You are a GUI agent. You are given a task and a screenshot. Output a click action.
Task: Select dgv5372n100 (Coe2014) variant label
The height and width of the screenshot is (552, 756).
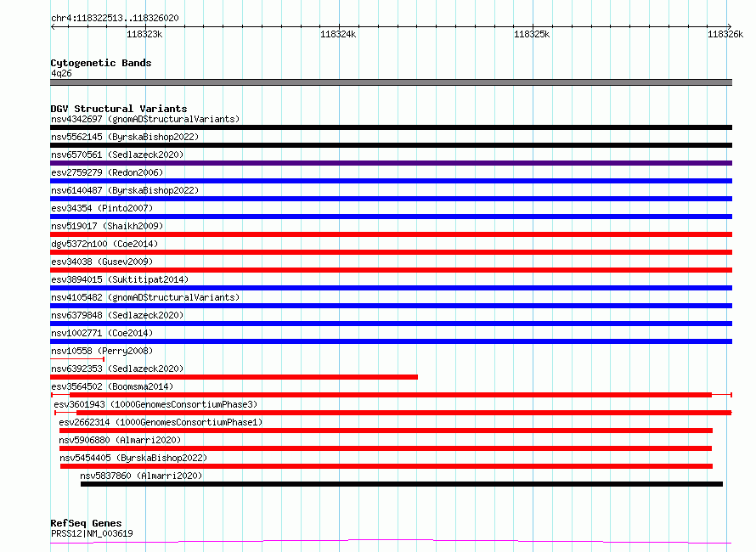tap(104, 244)
